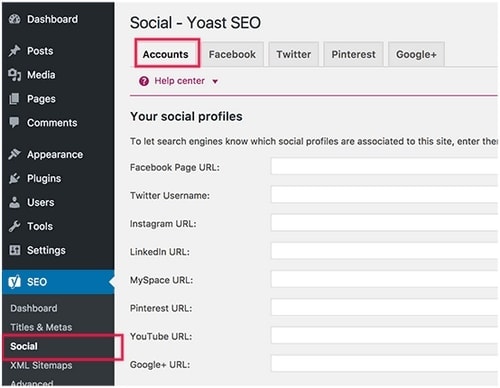Click the Yoast SEO logo icon
The height and width of the screenshot is (388, 500).
click(15, 282)
